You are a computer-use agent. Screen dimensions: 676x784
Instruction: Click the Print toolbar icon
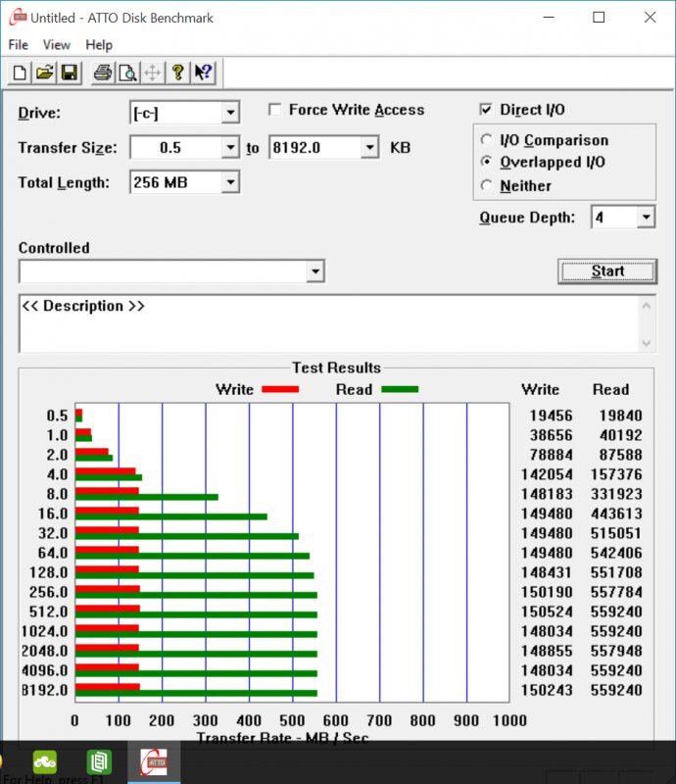coord(103,73)
